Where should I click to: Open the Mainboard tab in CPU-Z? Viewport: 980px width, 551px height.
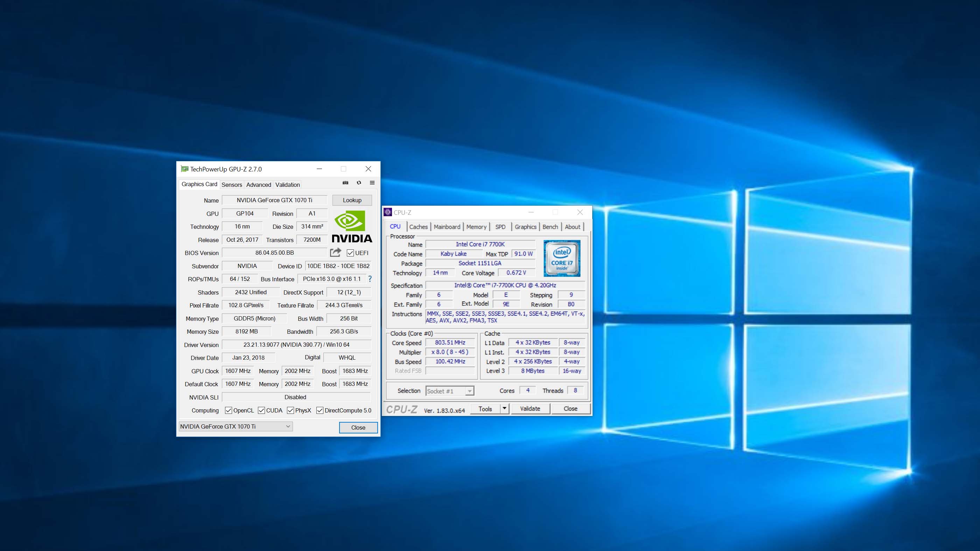click(x=447, y=227)
